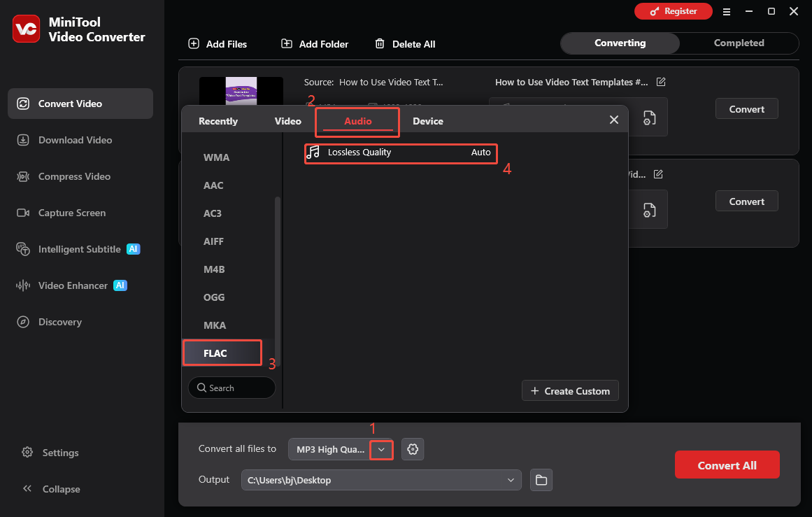Viewport: 812px width, 517px height.
Task: Click the first video thumbnail
Action: [241, 92]
